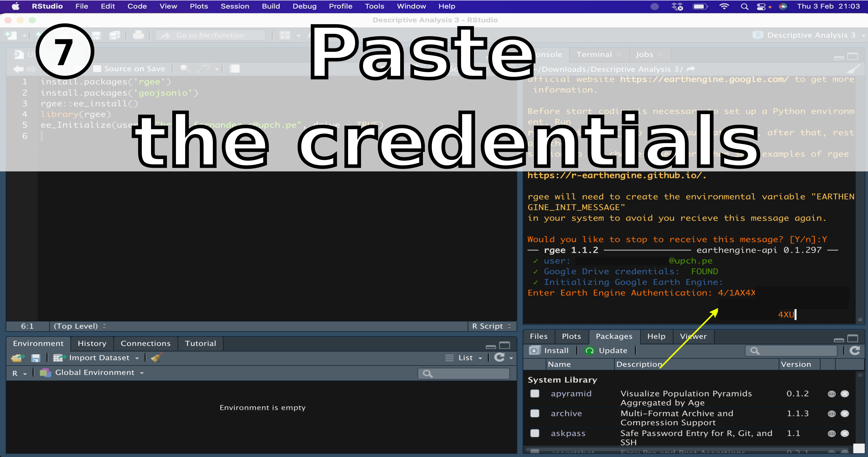The image size is (868, 457).
Task: Check the apyramid package checkbox
Action: point(535,394)
